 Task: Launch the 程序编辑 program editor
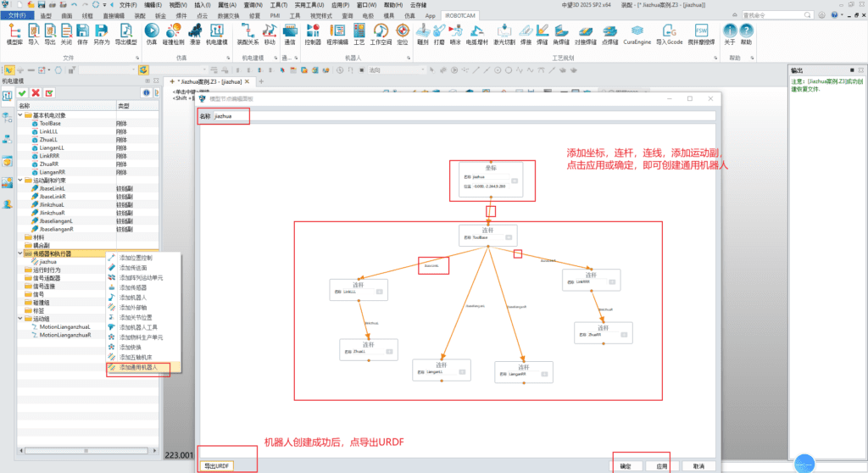337,32
